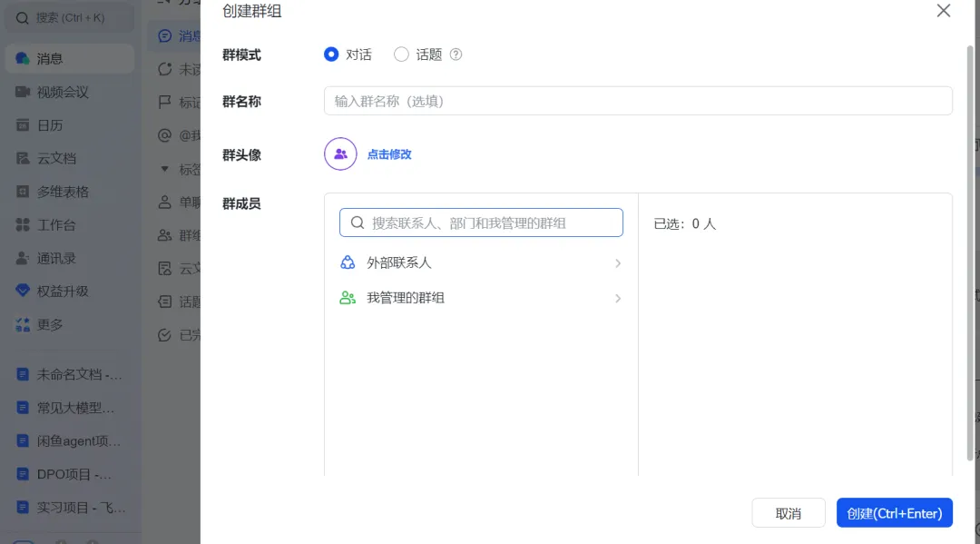Open the 工作台 workspace
The height and width of the screenshot is (544, 980).
tap(55, 224)
